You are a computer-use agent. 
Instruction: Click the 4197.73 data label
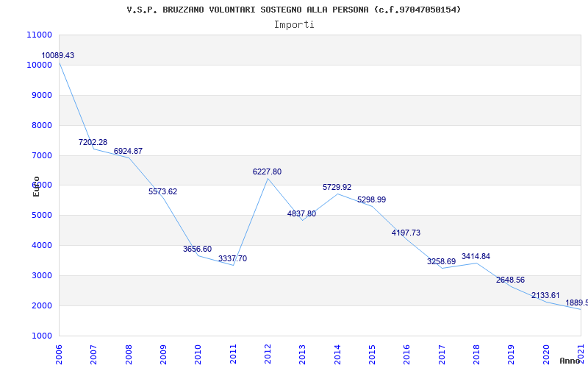406,233
